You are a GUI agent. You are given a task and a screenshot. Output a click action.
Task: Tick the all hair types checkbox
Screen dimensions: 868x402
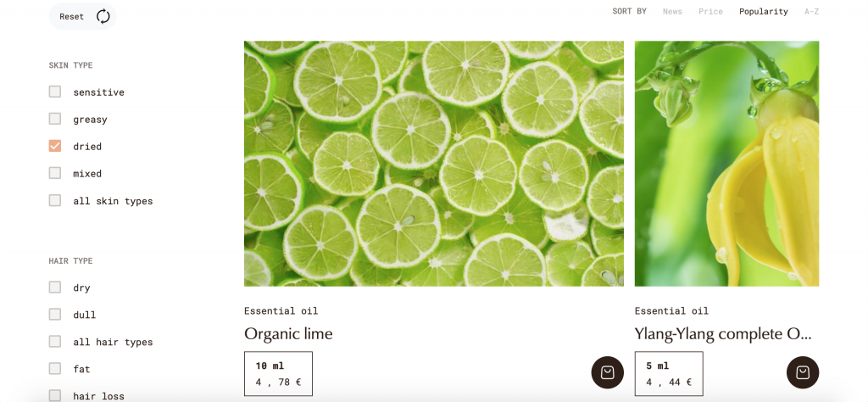pos(55,342)
